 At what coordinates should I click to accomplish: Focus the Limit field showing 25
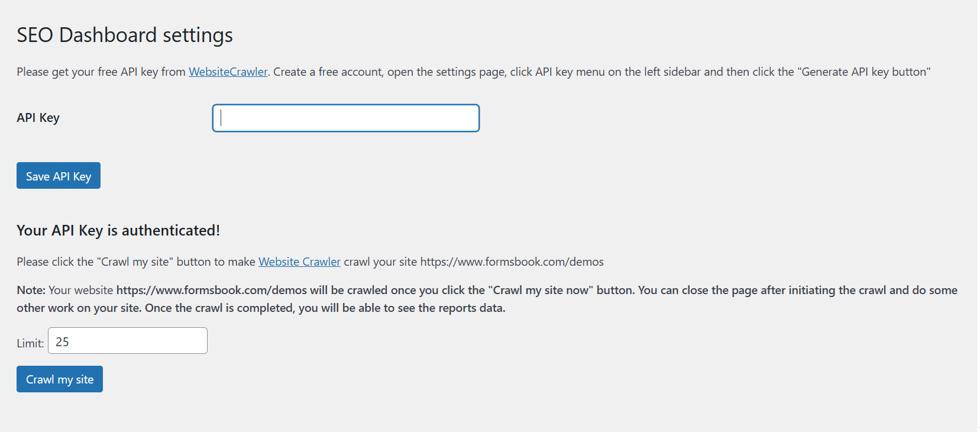(x=127, y=341)
